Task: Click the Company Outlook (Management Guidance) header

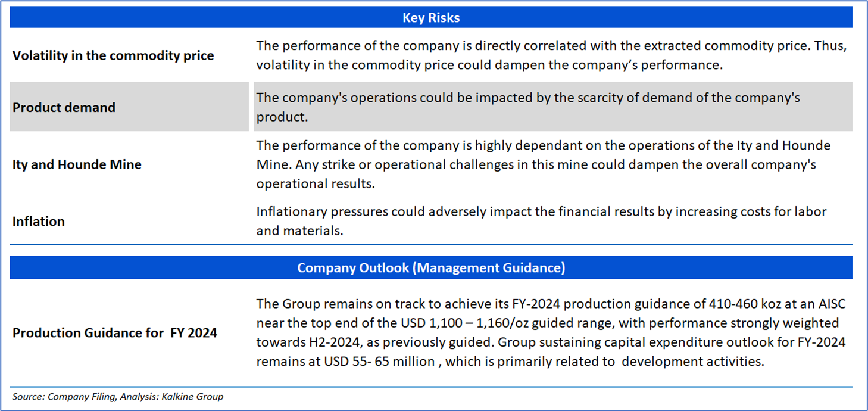Action: (431, 268)
